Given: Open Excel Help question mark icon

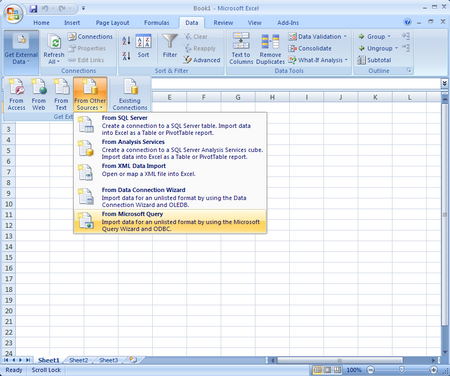Looking at the screenshot, I should point(407,22).
